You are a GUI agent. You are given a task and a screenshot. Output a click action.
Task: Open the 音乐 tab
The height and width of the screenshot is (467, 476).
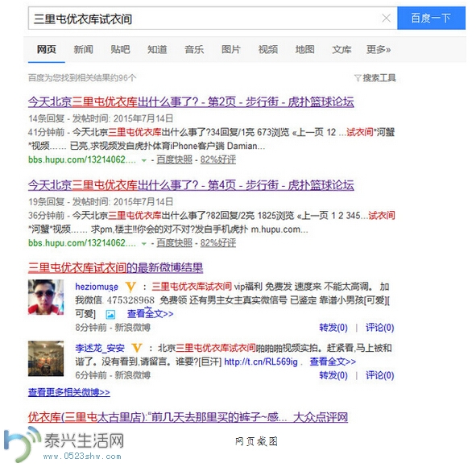click(194, 49)
